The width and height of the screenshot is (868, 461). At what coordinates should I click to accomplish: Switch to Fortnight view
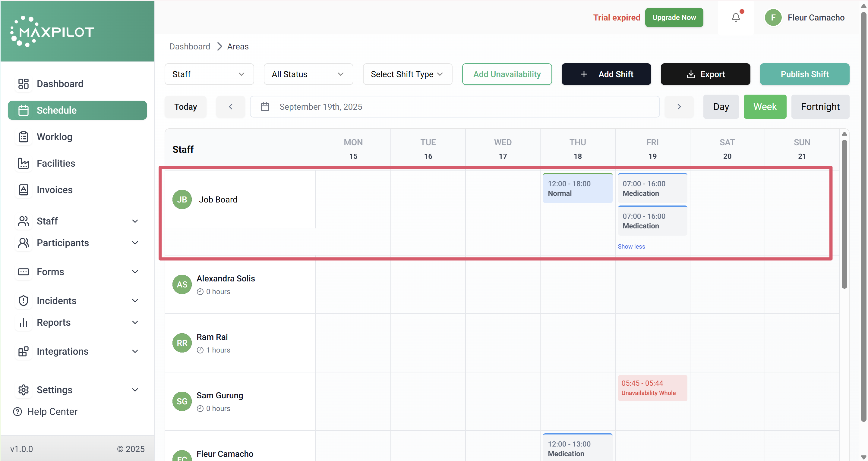point(820,107)
